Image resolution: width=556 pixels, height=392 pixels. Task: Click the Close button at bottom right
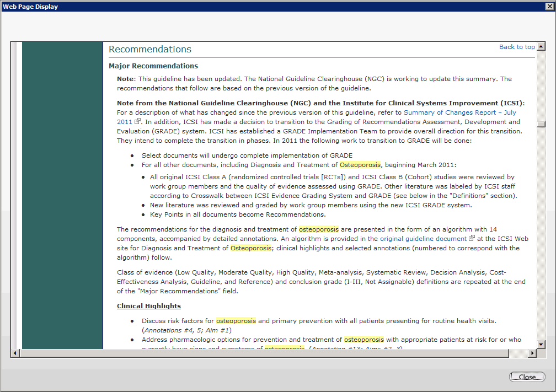[x=527, y=377]
